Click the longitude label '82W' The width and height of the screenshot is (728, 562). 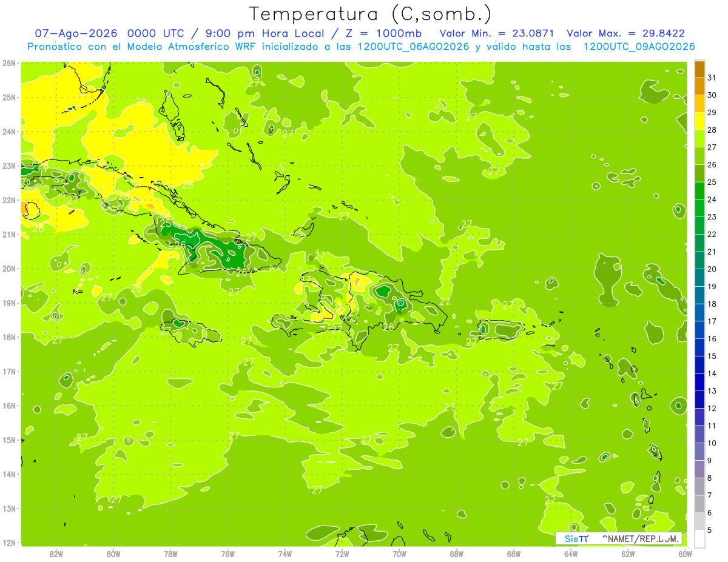pos(56,554)
